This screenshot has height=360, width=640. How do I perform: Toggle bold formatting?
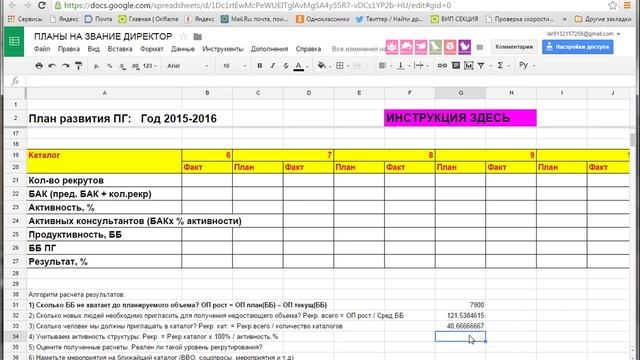tap(260, 66)
